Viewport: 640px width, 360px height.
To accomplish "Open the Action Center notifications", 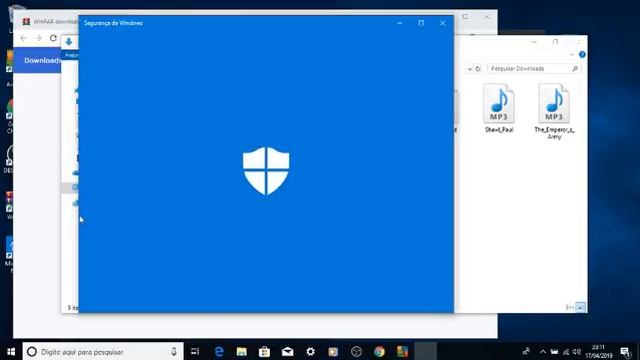I will 625,351.
